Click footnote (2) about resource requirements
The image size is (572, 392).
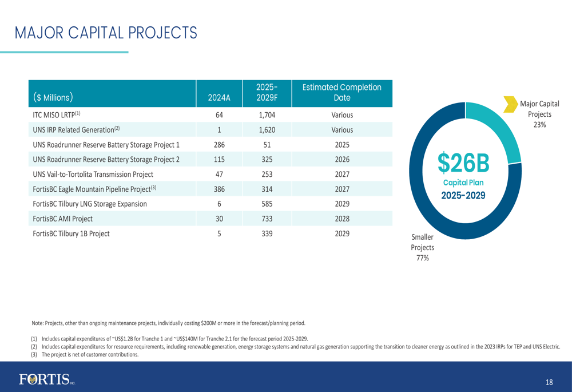[296, 347]
